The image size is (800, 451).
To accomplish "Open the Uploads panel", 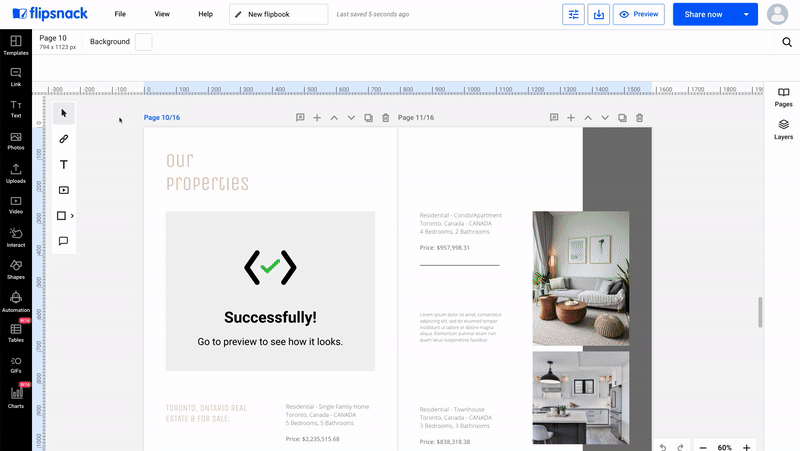I will 16,173.
